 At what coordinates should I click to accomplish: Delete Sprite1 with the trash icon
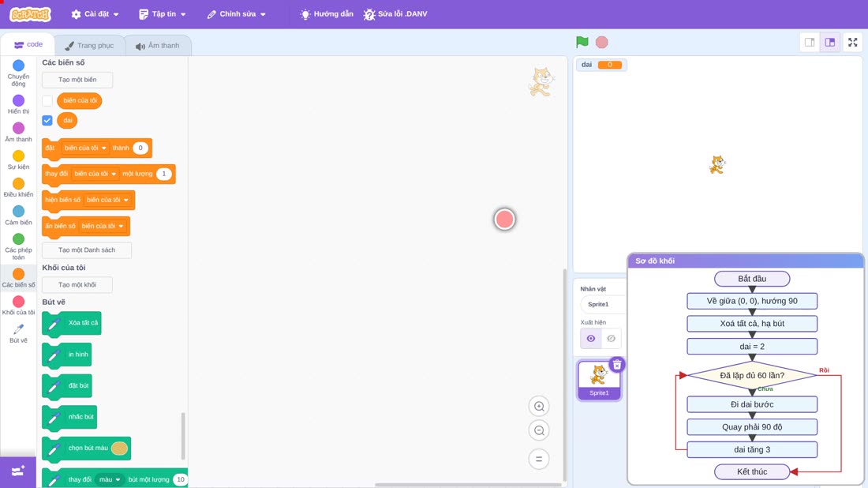(617, 365)
